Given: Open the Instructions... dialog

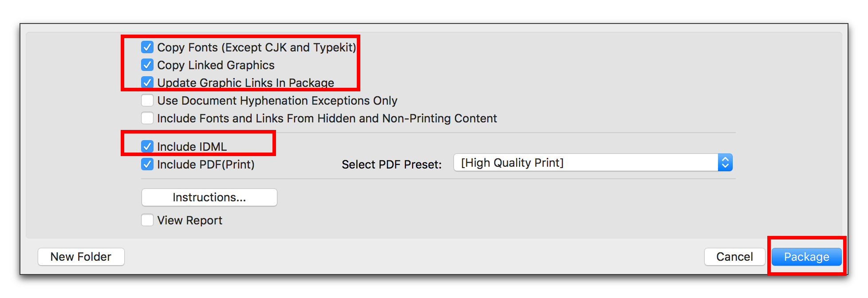Looking at the screenshot, I should (x=209, y=197).
